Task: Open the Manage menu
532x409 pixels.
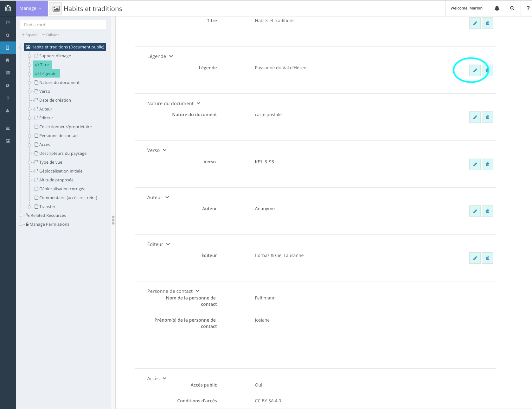Action: tap(30, 8)
